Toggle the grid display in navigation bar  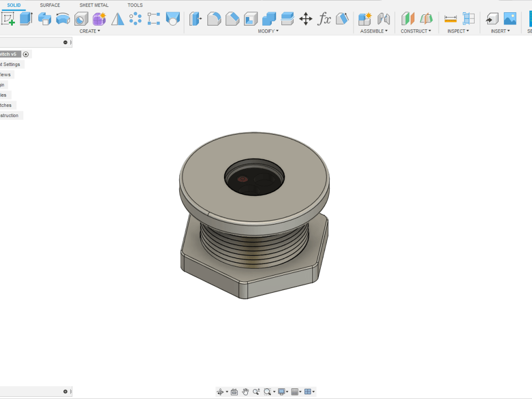click(295, 392)
